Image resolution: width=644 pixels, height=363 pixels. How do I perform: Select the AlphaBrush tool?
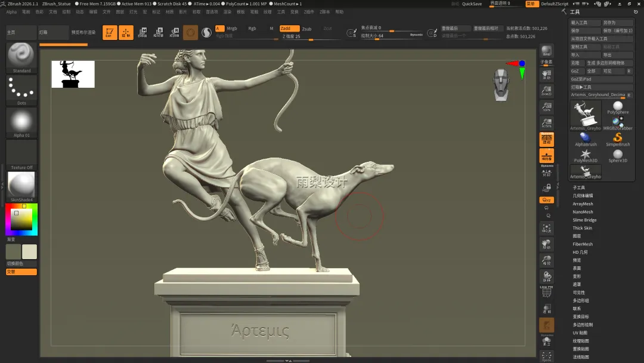point(586,139)
